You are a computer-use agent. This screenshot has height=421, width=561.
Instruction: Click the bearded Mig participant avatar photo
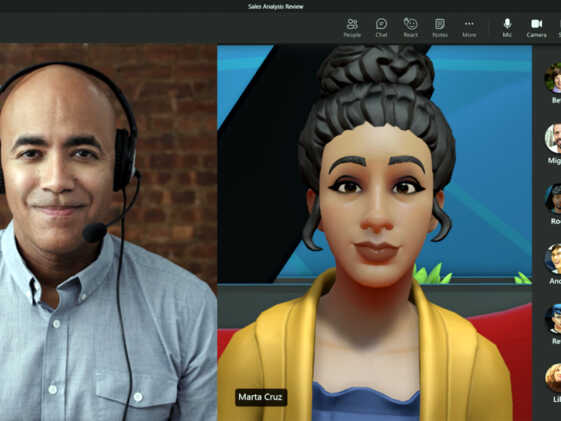[553, 138]
